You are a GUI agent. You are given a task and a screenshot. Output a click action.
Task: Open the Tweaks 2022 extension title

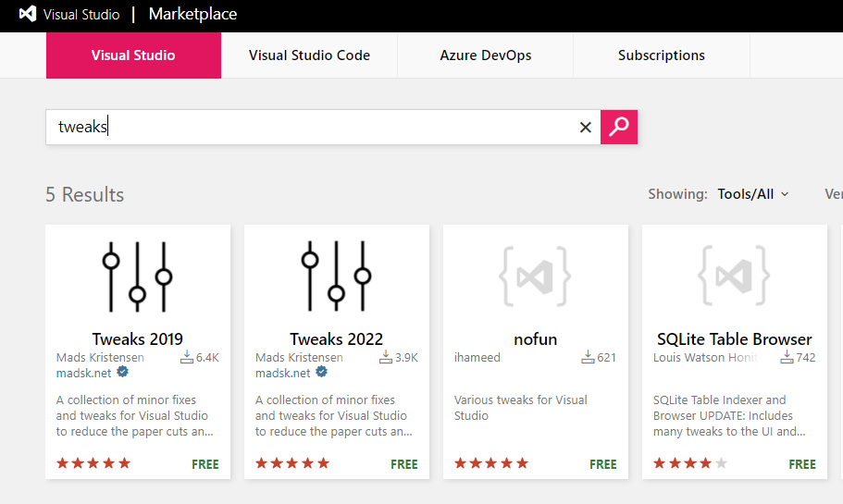(337, 339)
